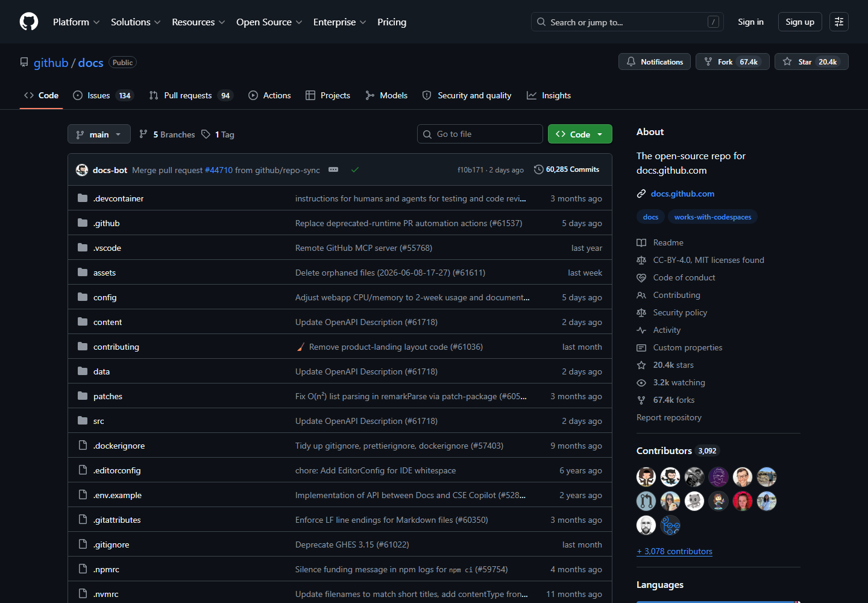The width and height of the screenshot is (868, 603).
Task: Click the search magnifier icon
Action: 541,22
